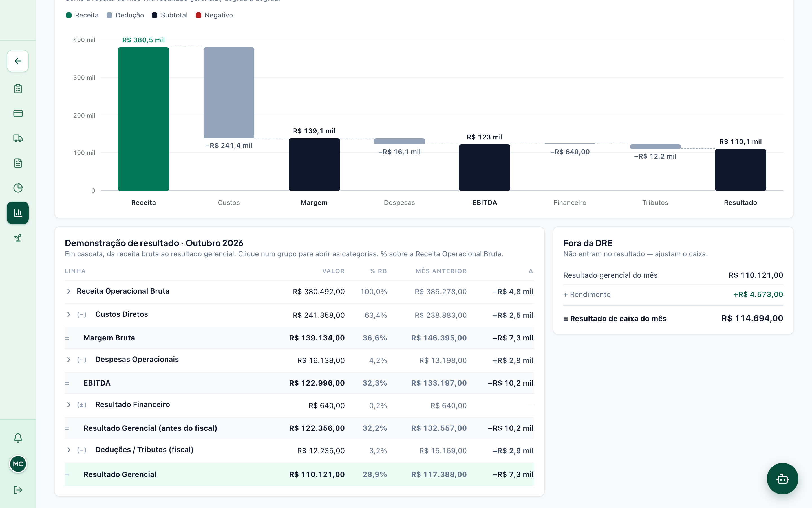This screenshot has width=812, height=508.
Task: Click the MÊS ANTERIOR column header
Action: (x=441, y=271)
